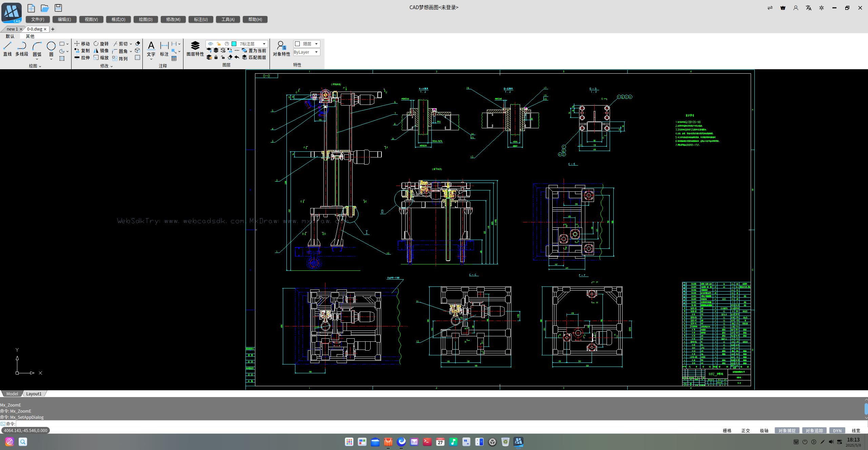Image resolution: width=868 pixels, height=450 pixels.
Task: Click the save file icon
Action: pyautogui.click(x=58, y=8)
